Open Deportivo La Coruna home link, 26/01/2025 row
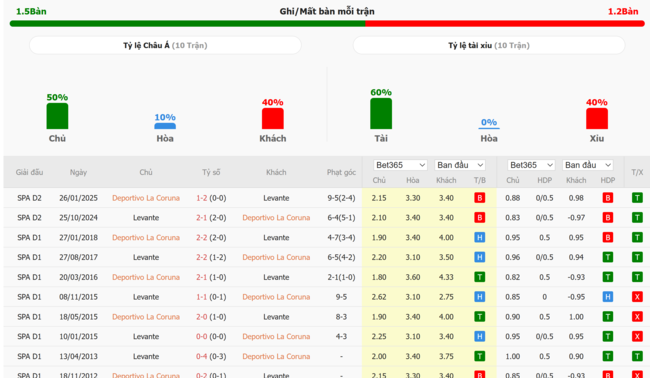Screen dimensions: 650x378 [x=146, y=198]
